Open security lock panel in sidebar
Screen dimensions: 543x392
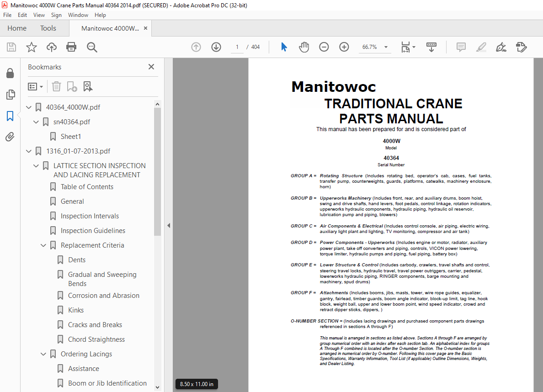10,73
